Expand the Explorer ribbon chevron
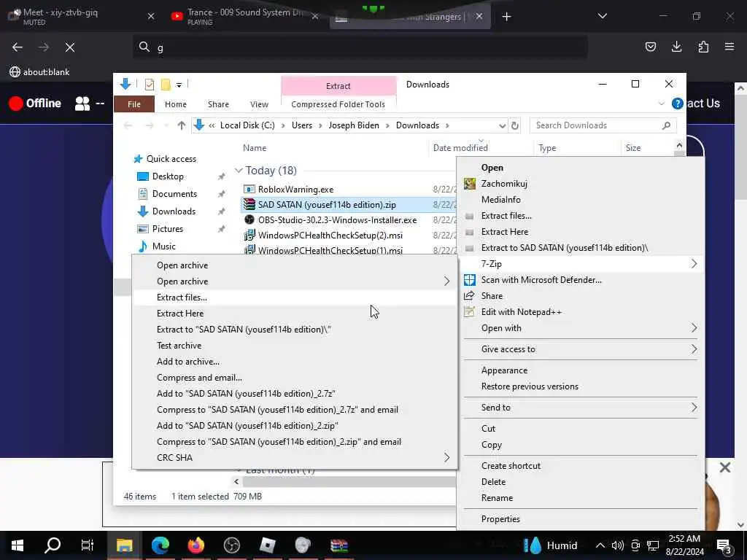 (661, 104)
